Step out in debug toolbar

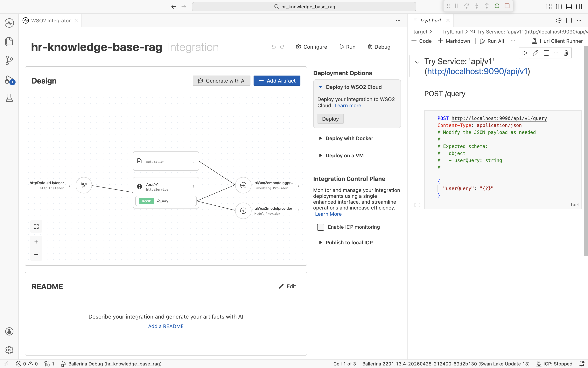(x=487, y=6)
